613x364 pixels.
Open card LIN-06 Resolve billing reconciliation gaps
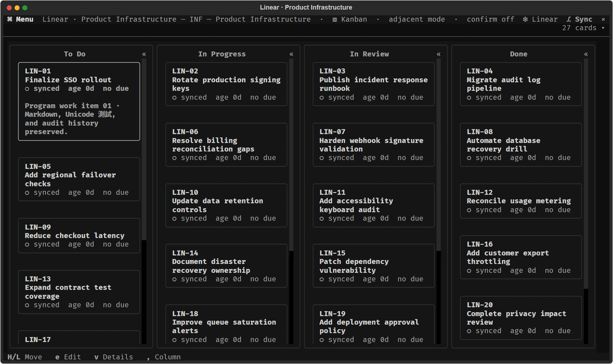[x=226, y=145]
